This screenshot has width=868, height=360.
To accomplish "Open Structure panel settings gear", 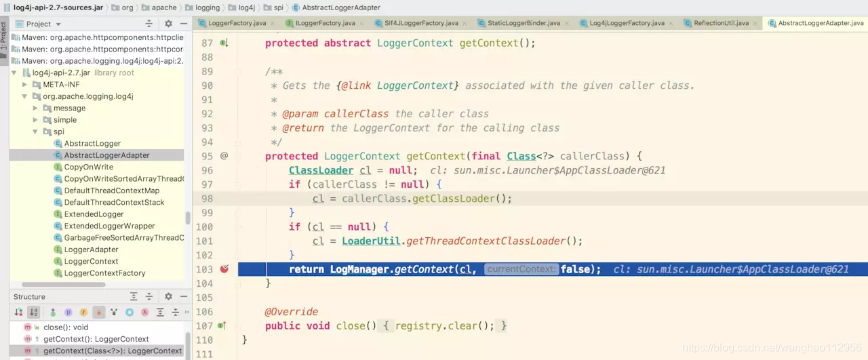I will pyautogui.click(x=168, y=296).
